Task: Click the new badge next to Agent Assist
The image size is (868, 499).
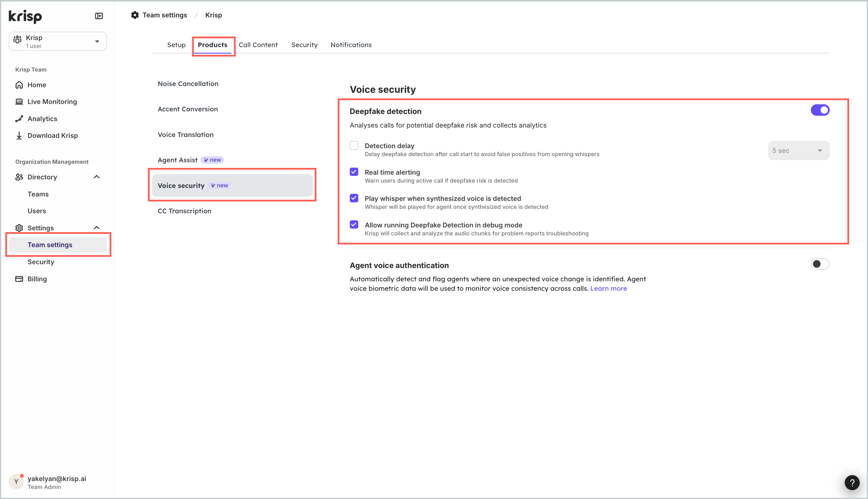Action: (x=212, y=160)
